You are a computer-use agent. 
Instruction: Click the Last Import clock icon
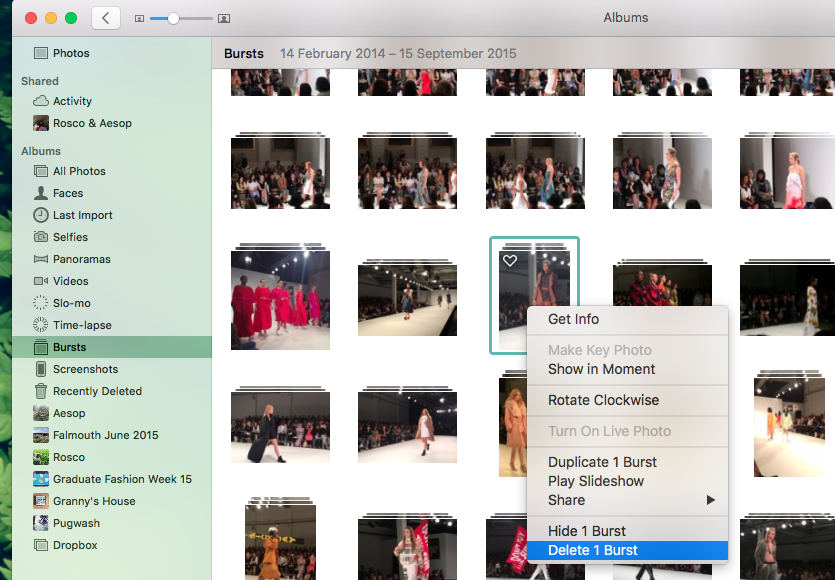point(40,215)
